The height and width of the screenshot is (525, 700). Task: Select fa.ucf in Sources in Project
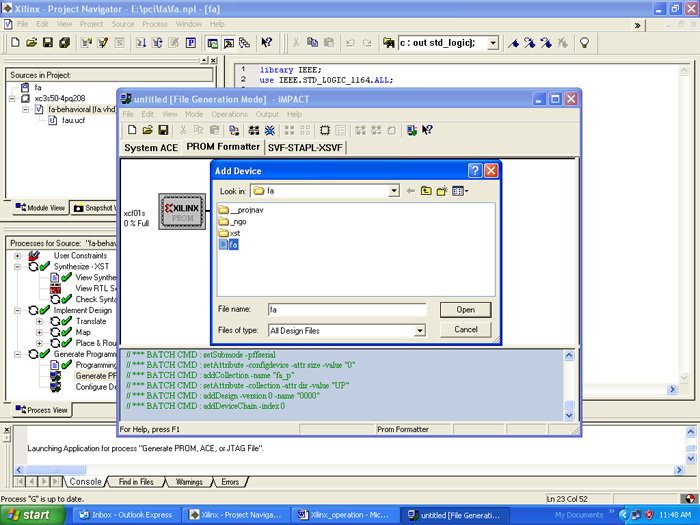coord(67,120)
